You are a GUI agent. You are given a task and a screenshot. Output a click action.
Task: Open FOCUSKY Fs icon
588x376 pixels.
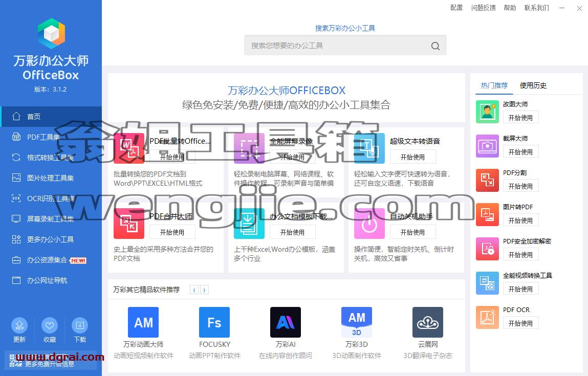(x=214, y=322)
